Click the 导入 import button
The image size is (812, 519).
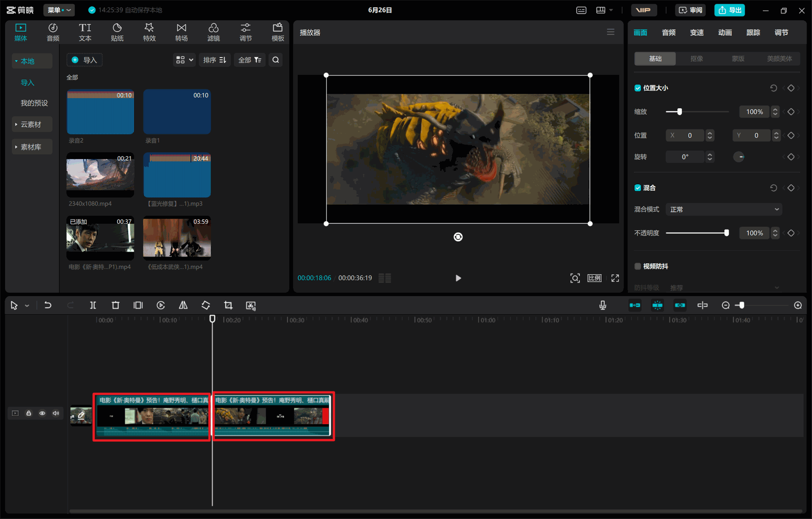[x=85, y=60]
